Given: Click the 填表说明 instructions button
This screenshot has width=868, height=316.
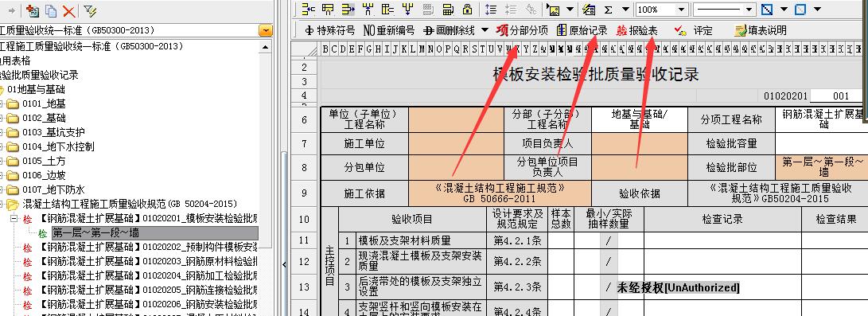Looking at the screenshot, I should (x=761, y=31).
